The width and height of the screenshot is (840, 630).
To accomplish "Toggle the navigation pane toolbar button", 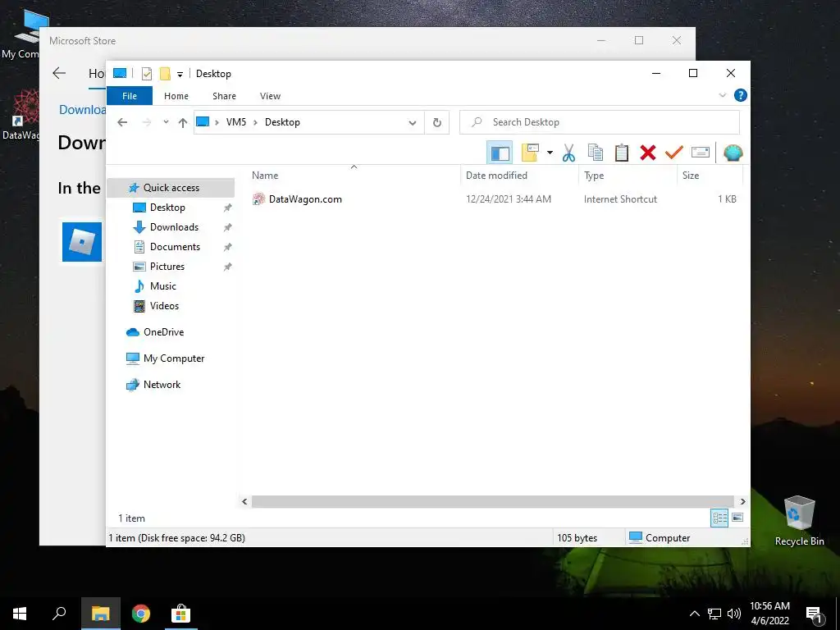I will click(x=500, y=153).
